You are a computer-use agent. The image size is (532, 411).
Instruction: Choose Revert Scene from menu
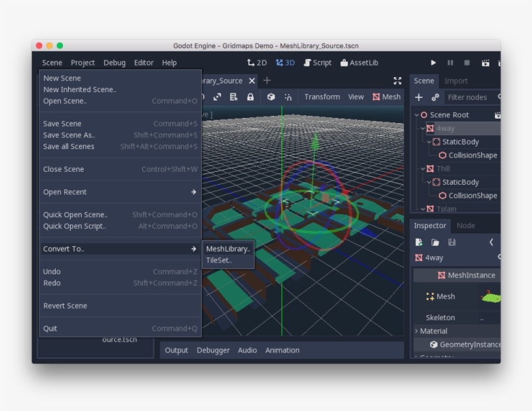pos(120,306)
